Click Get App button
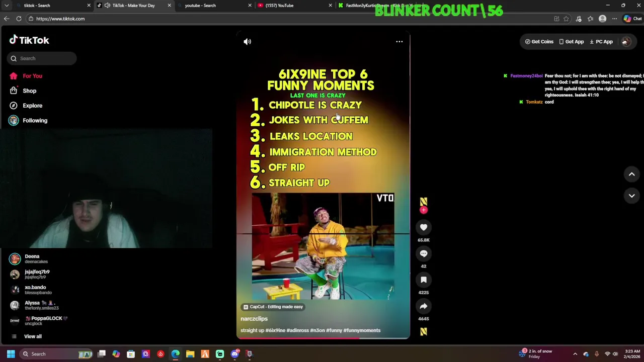The width and height of the screenshot is (644, 362). click(x=572, y=42)
